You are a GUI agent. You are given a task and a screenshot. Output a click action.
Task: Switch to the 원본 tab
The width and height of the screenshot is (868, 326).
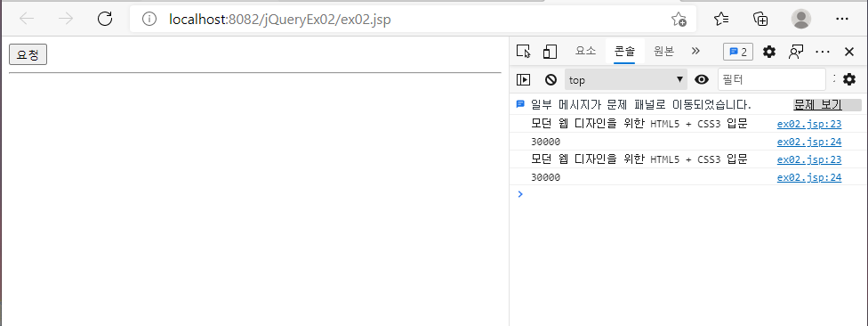coord(663,51)
